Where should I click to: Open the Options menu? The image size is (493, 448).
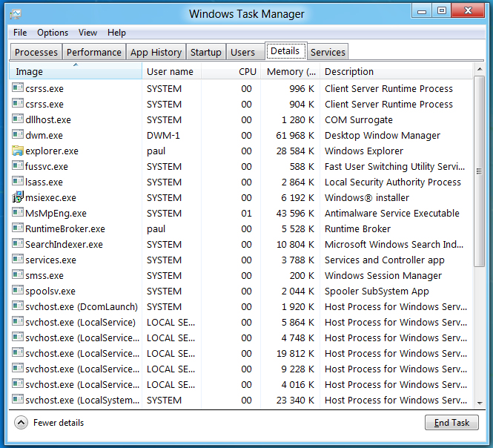pyautogui.click(x=53, y=33)
